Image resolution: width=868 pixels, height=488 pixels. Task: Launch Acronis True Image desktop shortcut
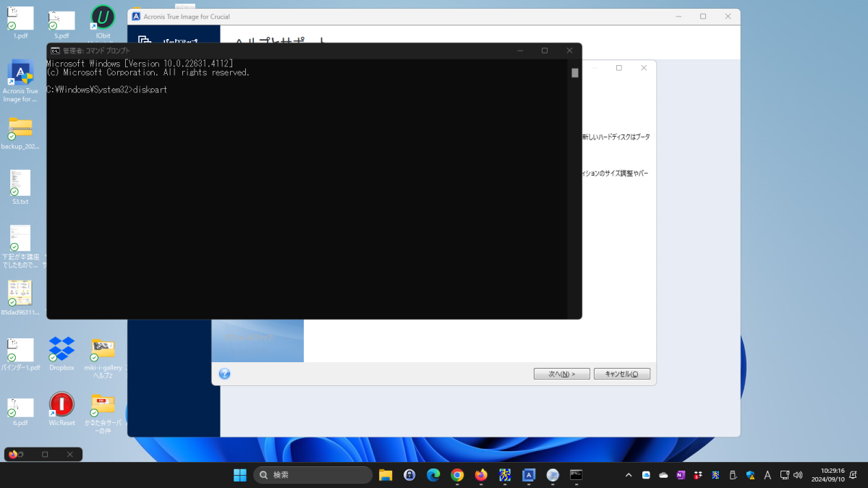coord(20,82)
